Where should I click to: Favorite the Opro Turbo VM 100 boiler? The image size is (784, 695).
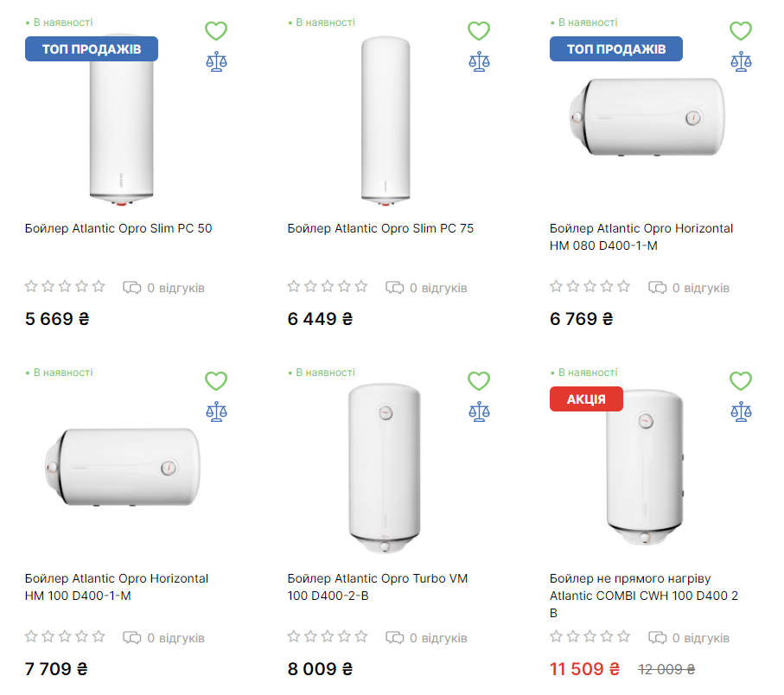[479, 381]
